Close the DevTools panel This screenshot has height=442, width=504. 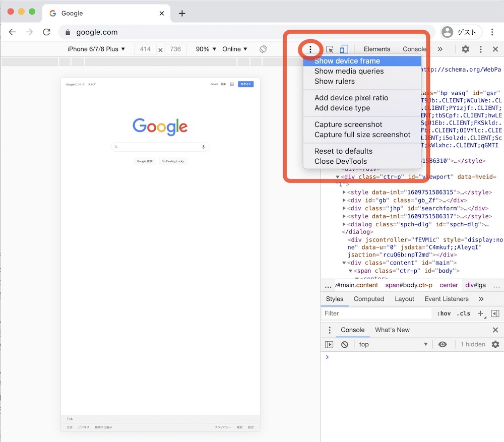(x=495, y=49)
